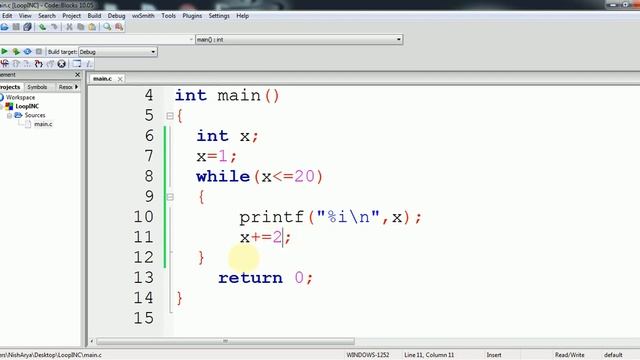
Task: Open the empty scope dropdown left of main()
Action: [96, 40]
